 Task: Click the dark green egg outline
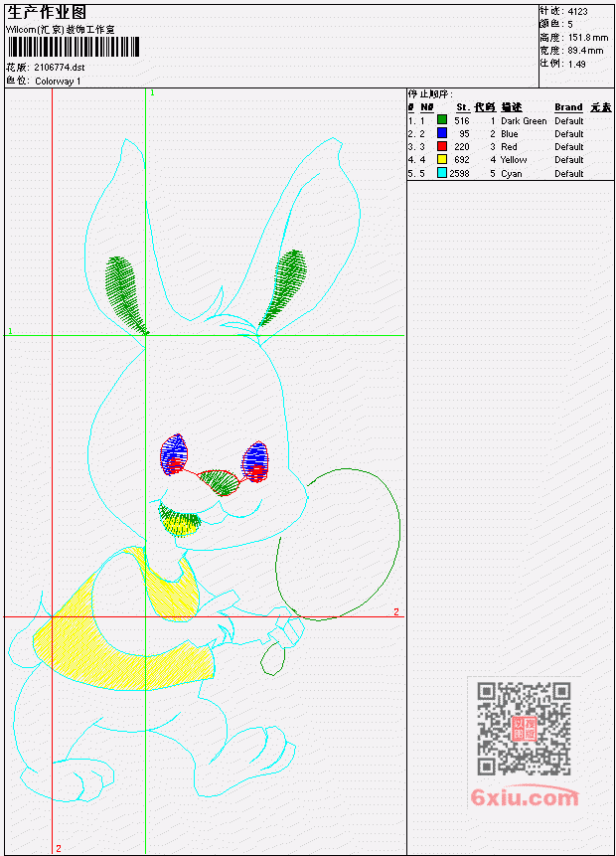tap(338, 544)
